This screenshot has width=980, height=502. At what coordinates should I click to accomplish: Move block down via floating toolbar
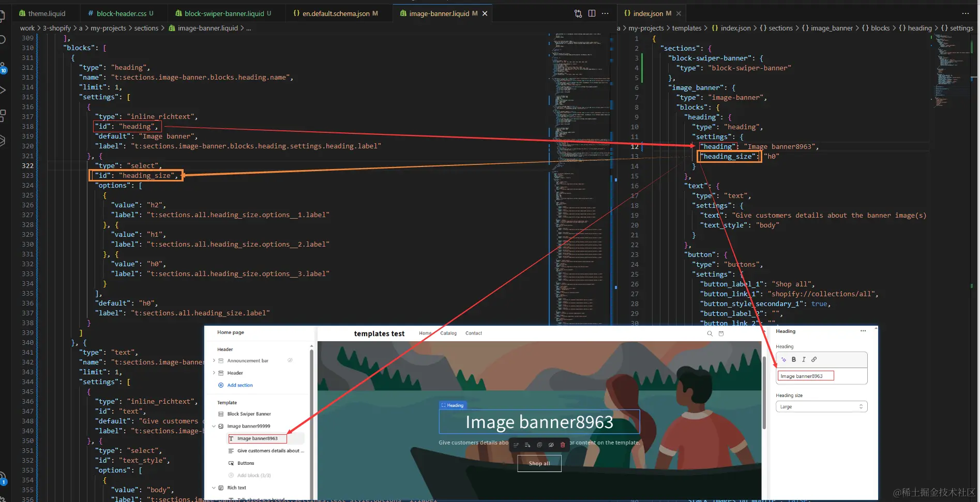pos(527,445)
